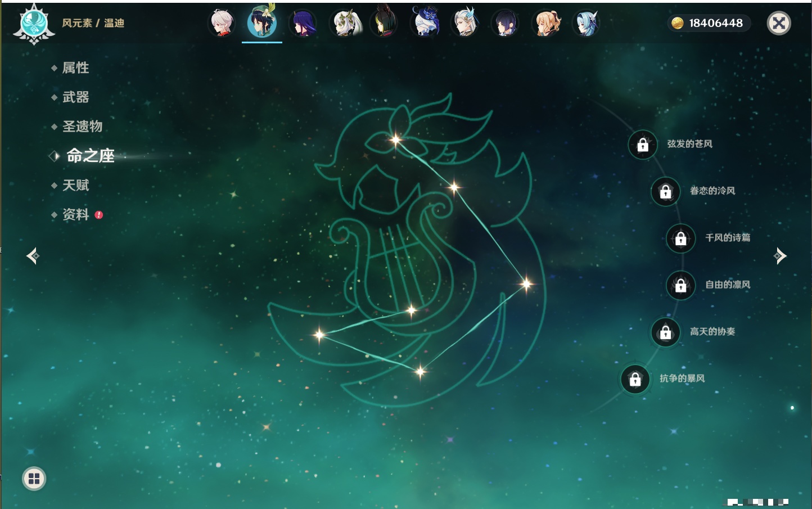Screen dimensions: 812x509
Task: Switch to Furina's avatar
Action: coord(425,22)
